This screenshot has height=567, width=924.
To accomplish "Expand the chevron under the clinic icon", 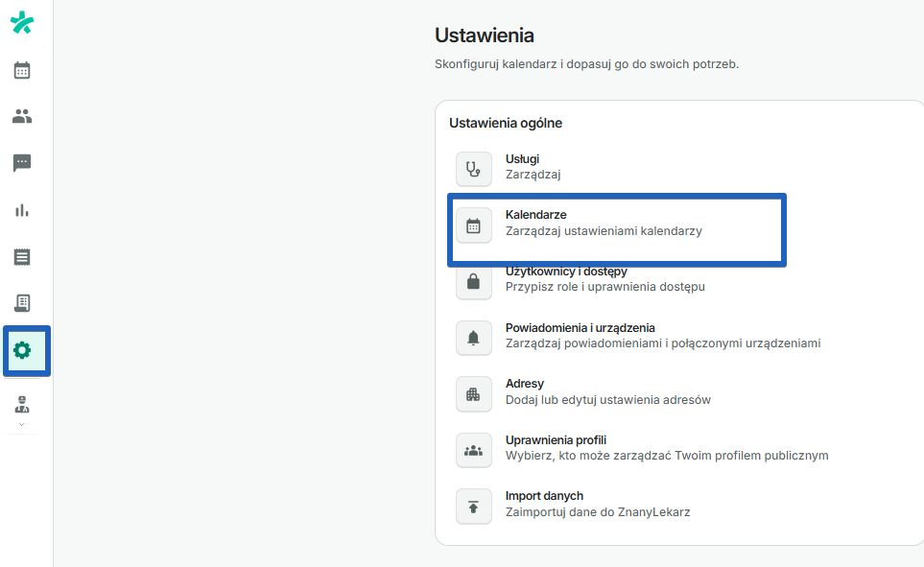I will [x=21, y=423].
